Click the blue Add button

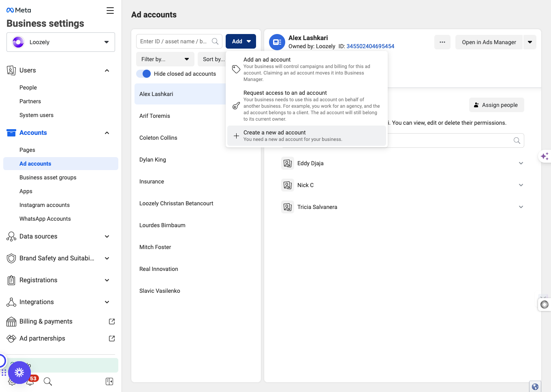[241, 41]
